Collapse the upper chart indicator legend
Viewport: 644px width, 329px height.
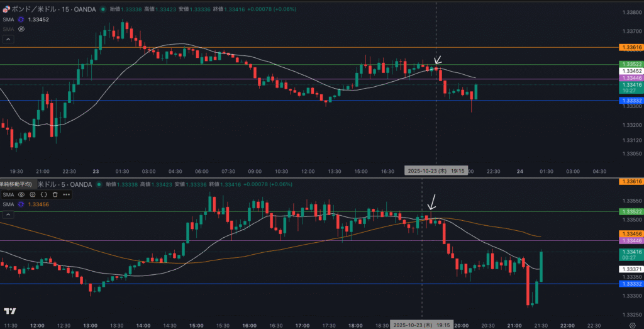(8, 39)
